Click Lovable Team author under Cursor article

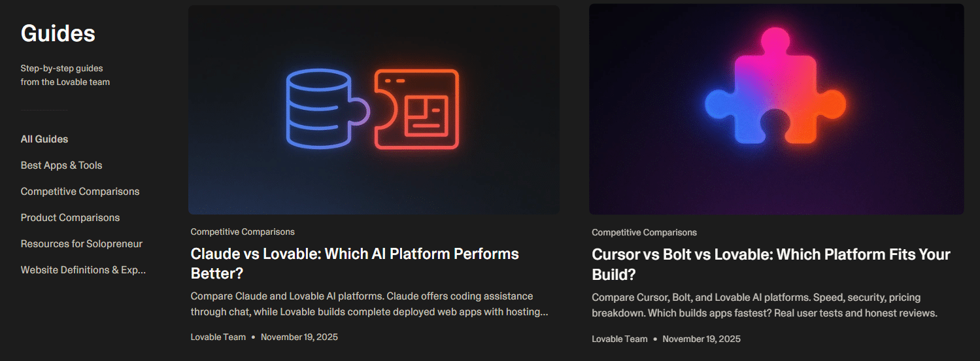pos(619,339)
